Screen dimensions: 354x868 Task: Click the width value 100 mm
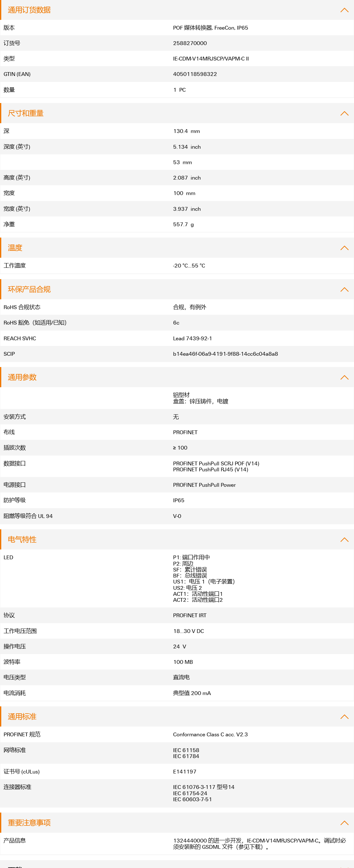(x=184, y=193)
